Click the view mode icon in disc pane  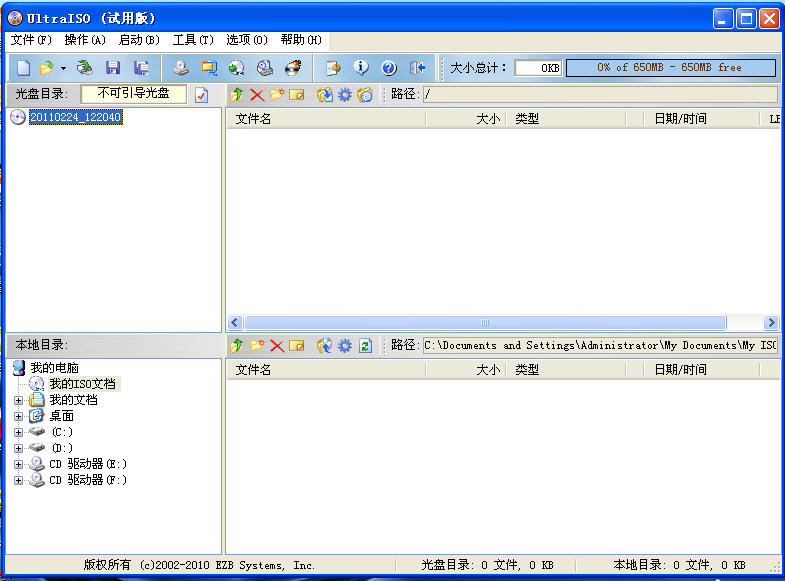coord(365,95)
